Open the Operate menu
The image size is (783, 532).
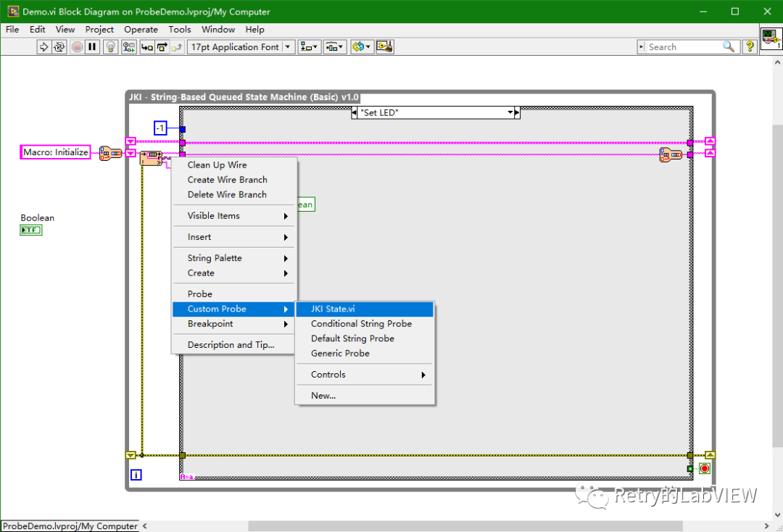(141, 30)
